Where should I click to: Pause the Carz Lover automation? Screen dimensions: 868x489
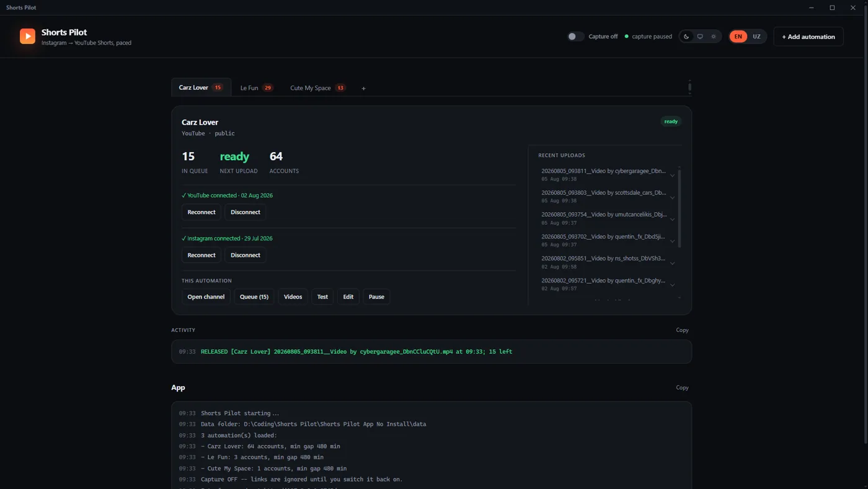[x=376, y=297]
